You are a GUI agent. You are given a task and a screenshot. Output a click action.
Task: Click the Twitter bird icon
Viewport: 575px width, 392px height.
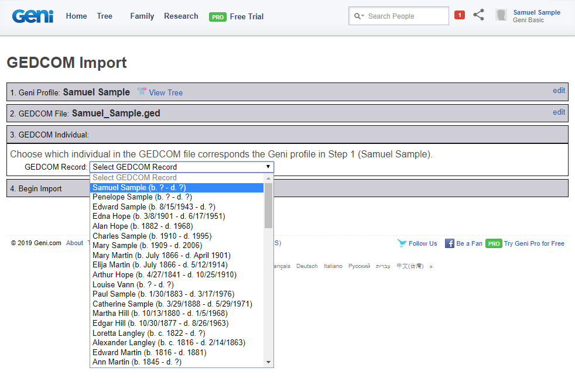click(x=402, y=243)
